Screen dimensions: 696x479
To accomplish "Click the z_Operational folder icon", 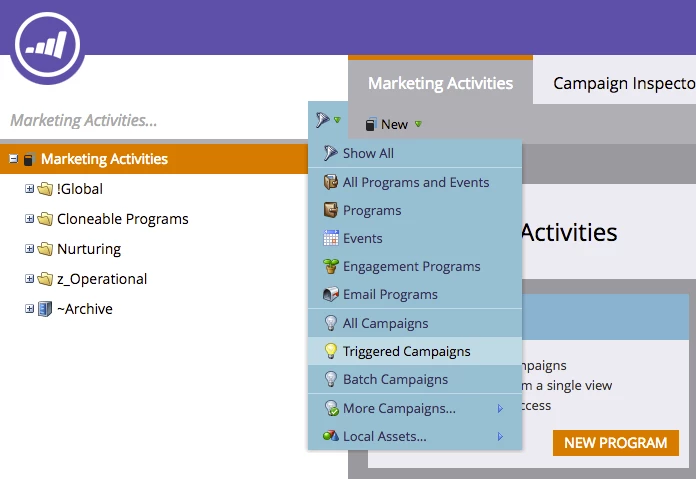I will 45,278.
